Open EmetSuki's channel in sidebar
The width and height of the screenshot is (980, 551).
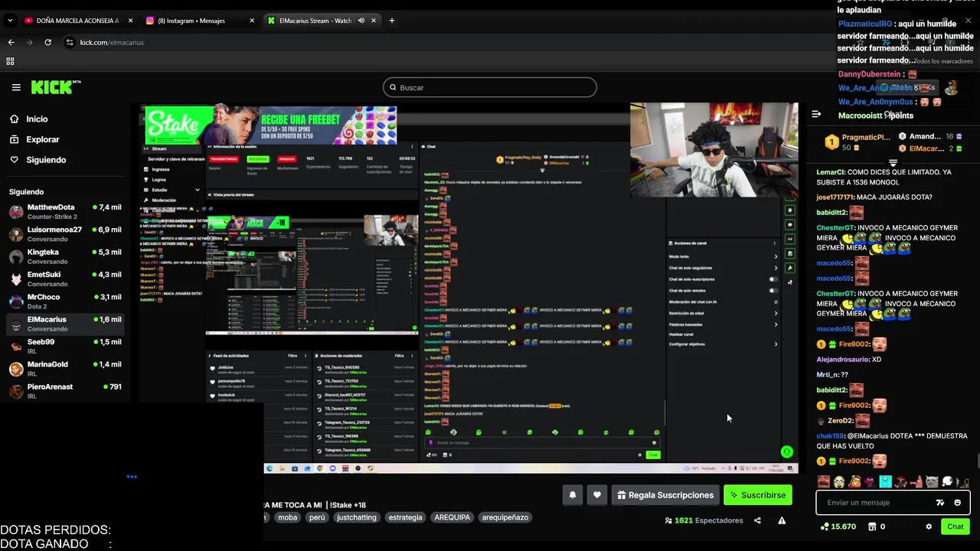pos(65,279)
